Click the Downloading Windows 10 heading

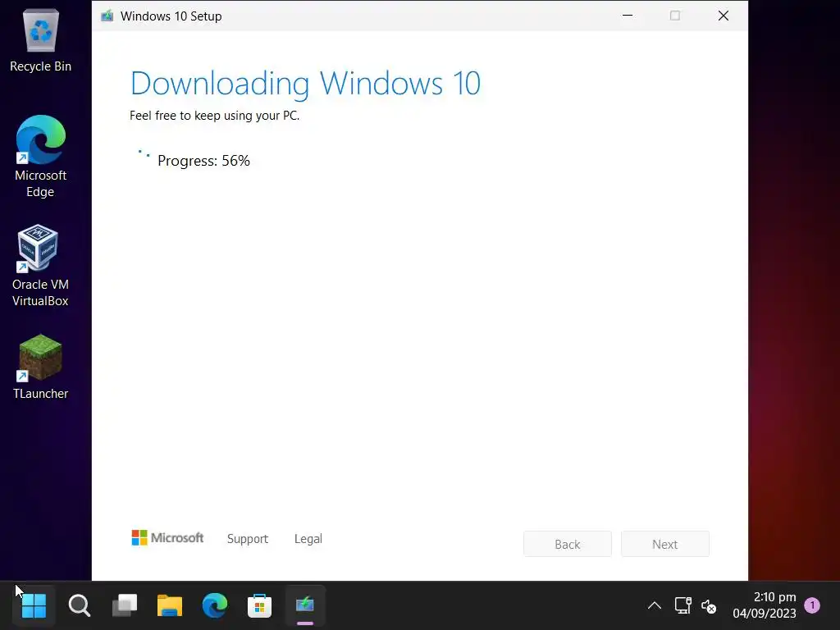305,84
